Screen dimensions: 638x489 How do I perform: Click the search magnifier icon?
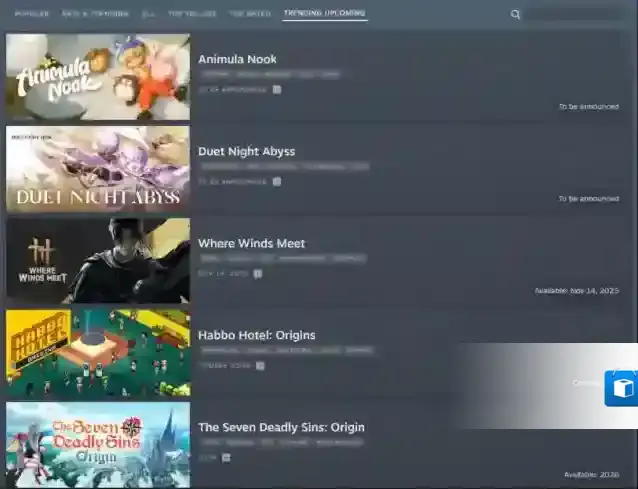tap(516, 15)
